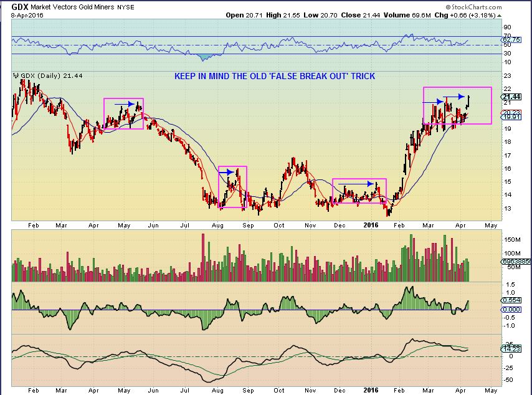Click the volume tag '69638850'
This screenshot has width=532, height=395.
516,262
